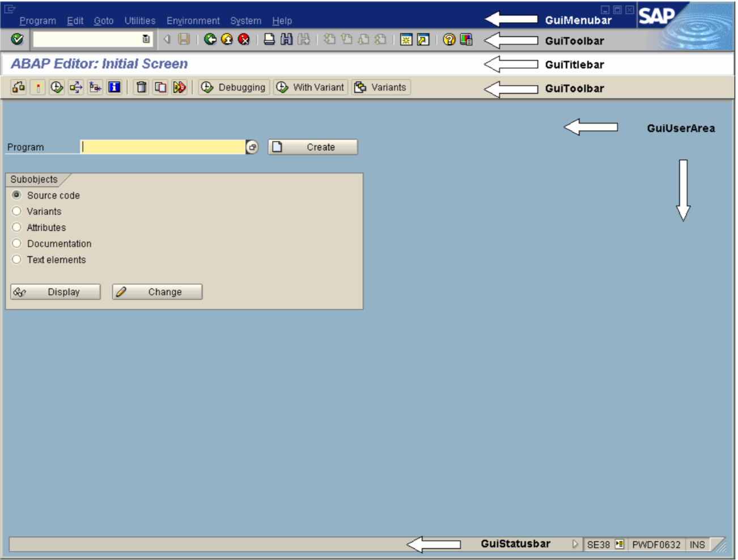Open the Utilities menu

139,21
